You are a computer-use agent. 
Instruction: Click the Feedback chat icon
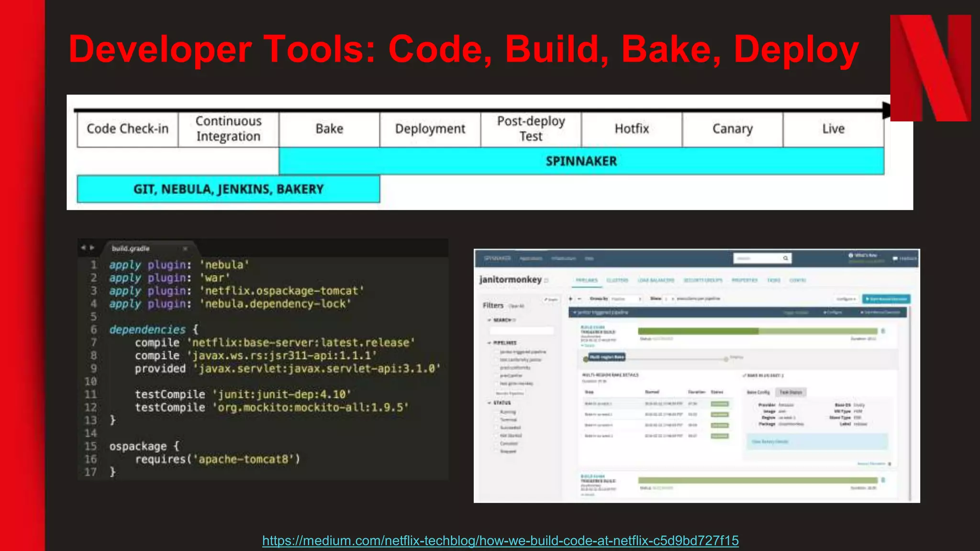(895, 259)
